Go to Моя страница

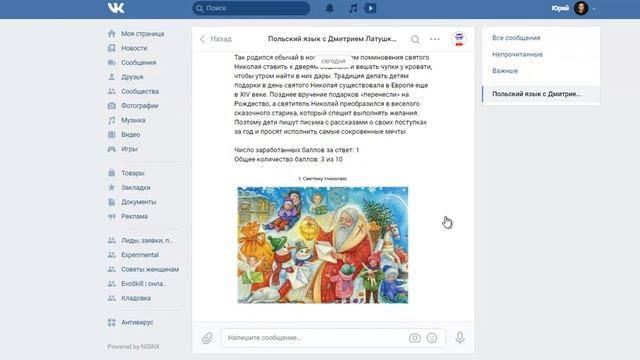pyautogui.click(x=142, y=34)
